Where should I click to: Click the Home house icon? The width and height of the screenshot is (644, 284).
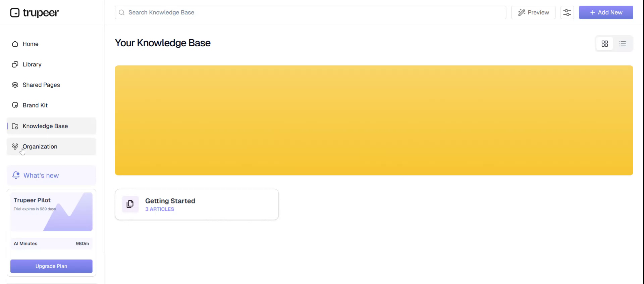[15, 44]
